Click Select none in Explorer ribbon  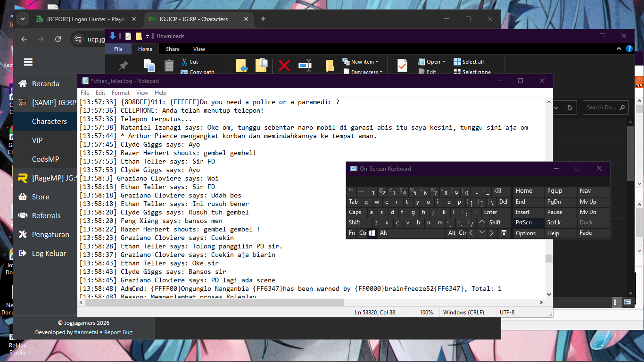[x=472, y=72]
